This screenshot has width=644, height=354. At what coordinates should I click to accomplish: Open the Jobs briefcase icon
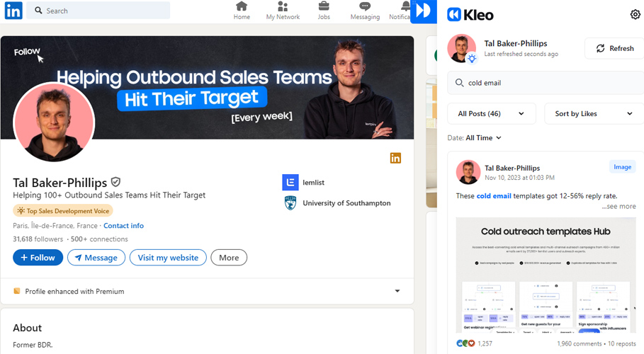pyautogui.click(x=324, y=6)
